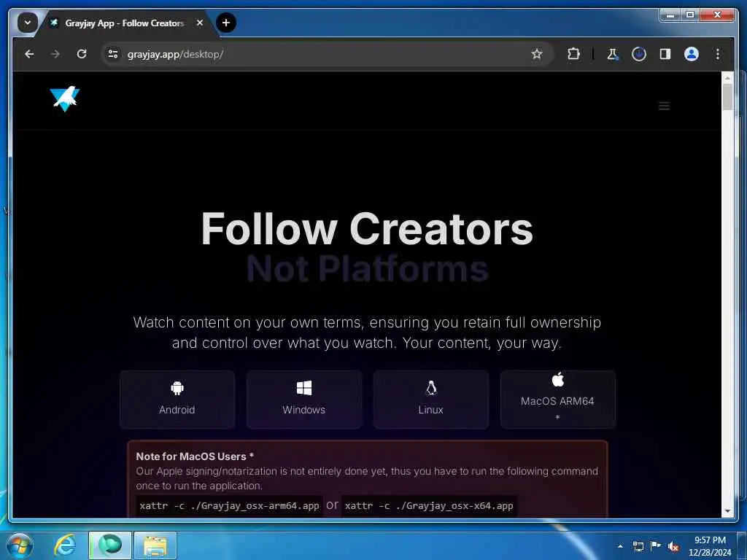Open the hamburger menu on the page
The image size is (747, 560).
pyautogui.click(x=664, y=106)
